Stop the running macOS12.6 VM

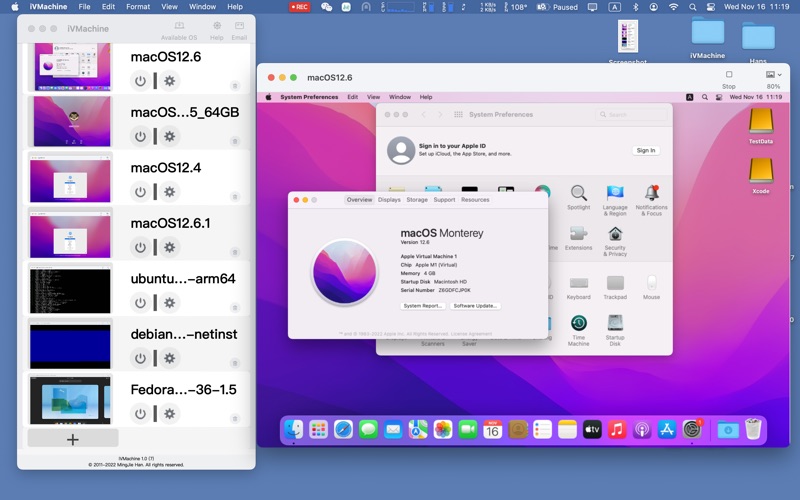(x=729, y=80)
